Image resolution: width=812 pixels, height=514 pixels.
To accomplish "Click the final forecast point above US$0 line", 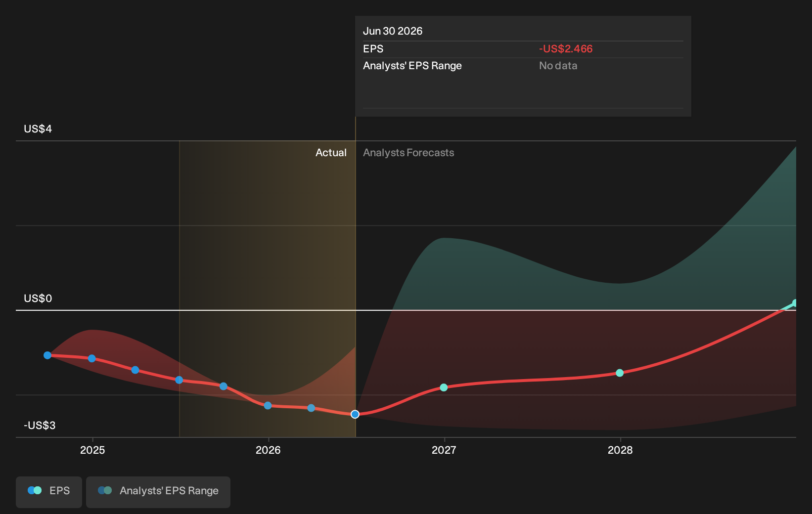I will click(795, 303).
